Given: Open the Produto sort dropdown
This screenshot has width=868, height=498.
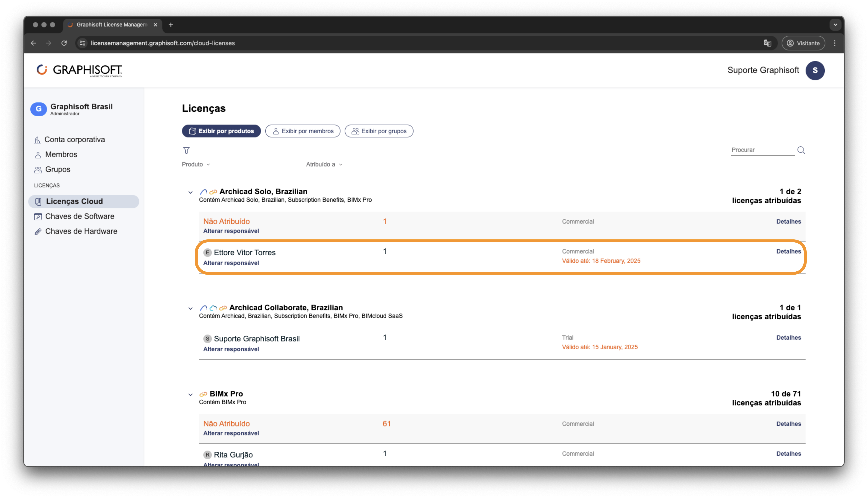Looking at the screenshot, I should pos(196,165).
